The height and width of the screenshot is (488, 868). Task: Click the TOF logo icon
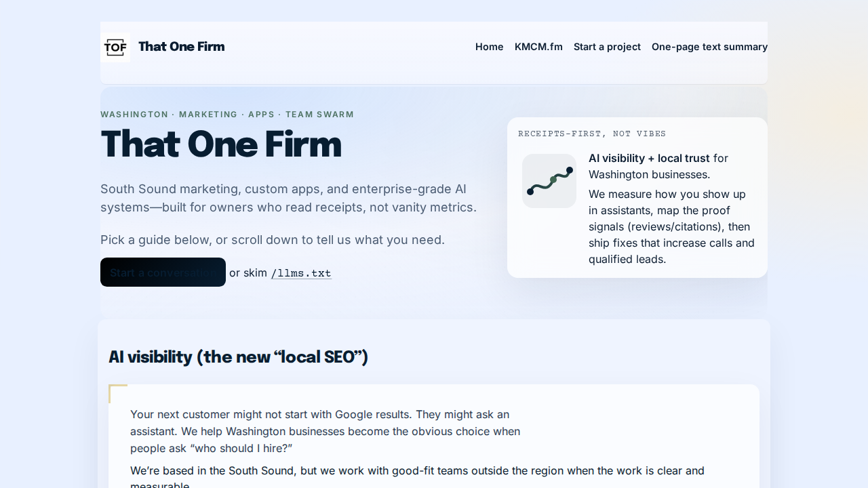(x=115, y=47)
